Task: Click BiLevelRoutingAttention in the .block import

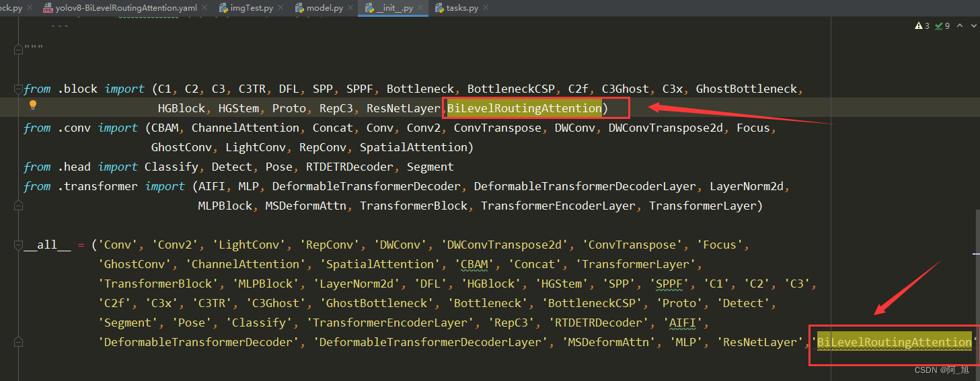Action: point(525,108)
